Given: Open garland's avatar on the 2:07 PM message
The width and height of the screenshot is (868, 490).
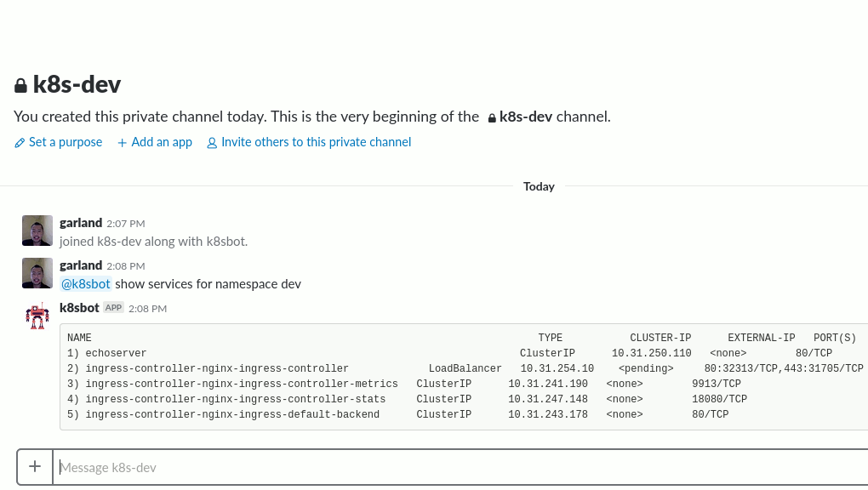Looking at the screenshot, I should [37, 231].
